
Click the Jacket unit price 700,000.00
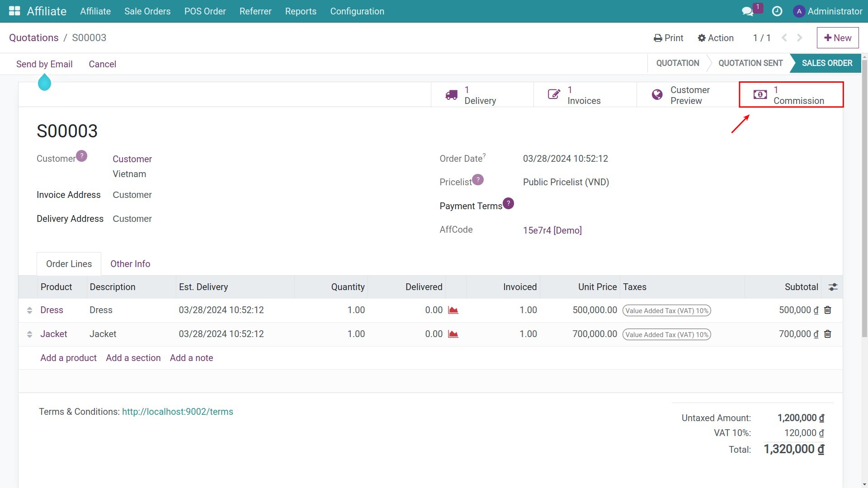pos(594,334)
